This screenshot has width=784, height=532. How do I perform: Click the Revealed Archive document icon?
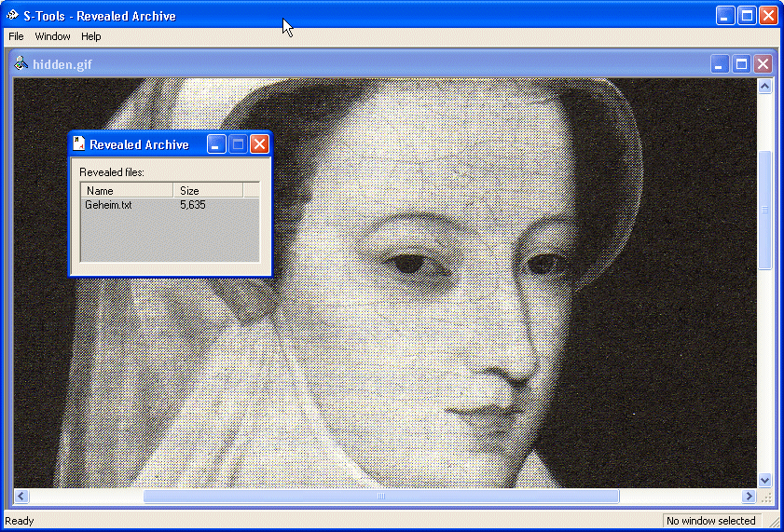pyautogui.click(x=78, y=143)
